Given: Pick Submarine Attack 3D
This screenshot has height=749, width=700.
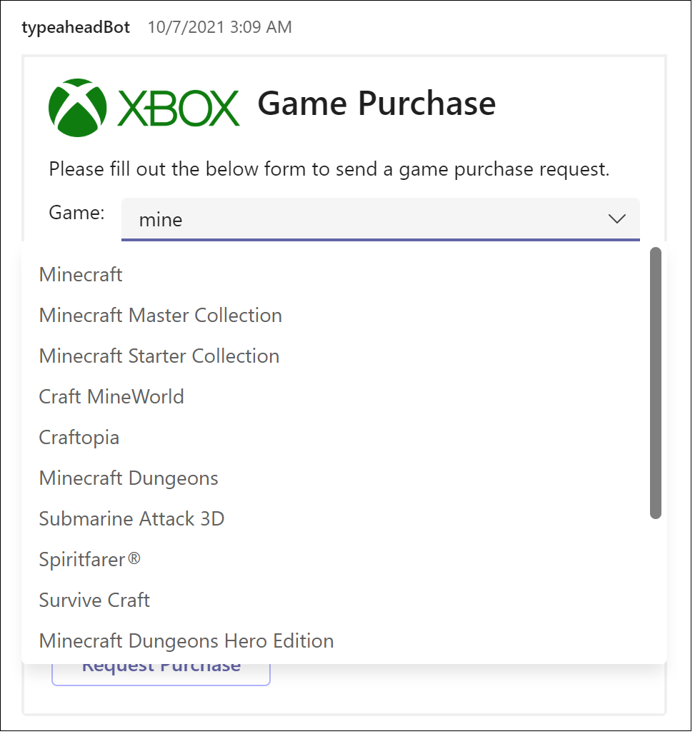Looking at the screenshot, I should pyautogui.click(x=132, y=518).
